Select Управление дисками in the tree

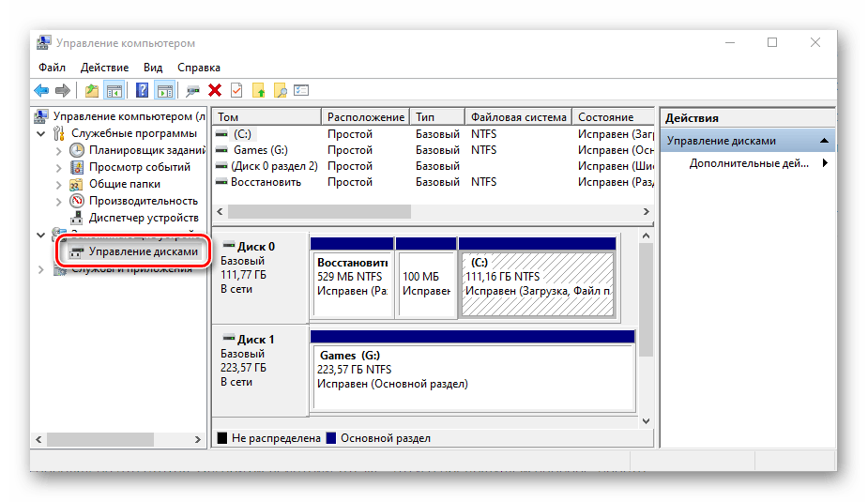[x=143, y=252]
